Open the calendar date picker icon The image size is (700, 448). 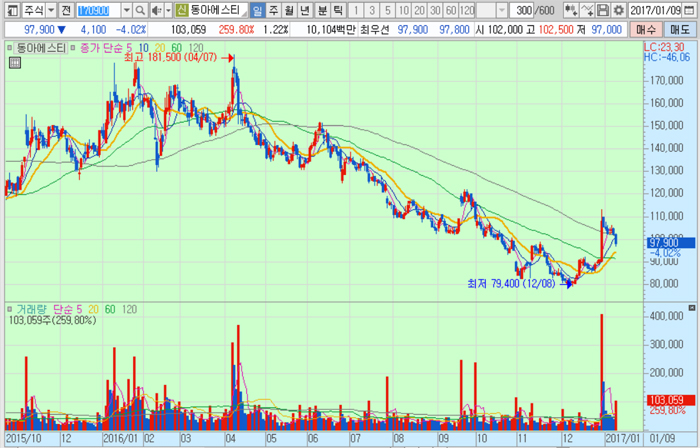(x=691, y=10)
